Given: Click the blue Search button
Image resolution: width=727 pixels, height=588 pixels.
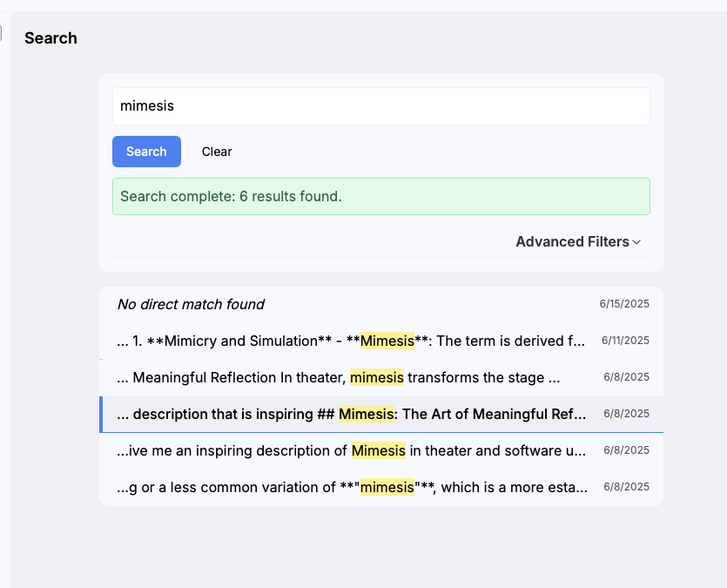Looking at the screenshot, I should (x=146, y=152).
